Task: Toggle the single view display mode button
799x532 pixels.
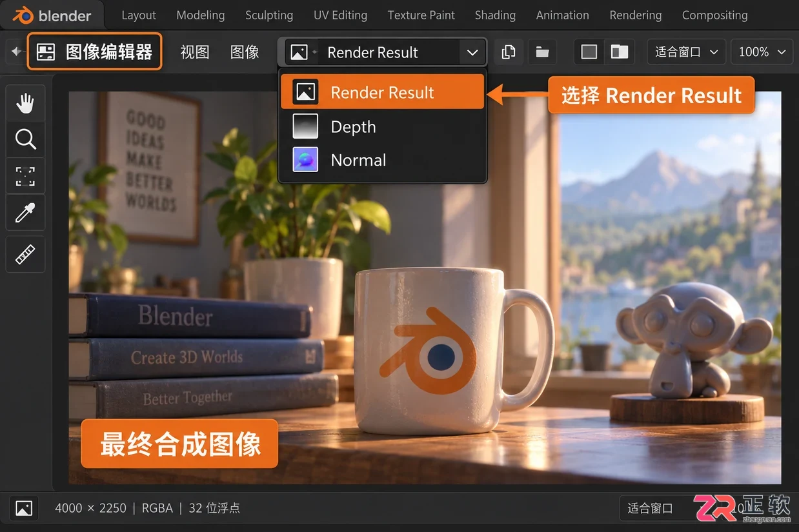Action: pos(589,52)
